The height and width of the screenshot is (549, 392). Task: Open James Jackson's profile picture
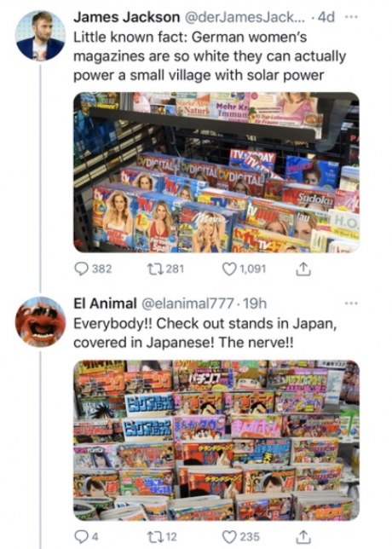point(40,35)
